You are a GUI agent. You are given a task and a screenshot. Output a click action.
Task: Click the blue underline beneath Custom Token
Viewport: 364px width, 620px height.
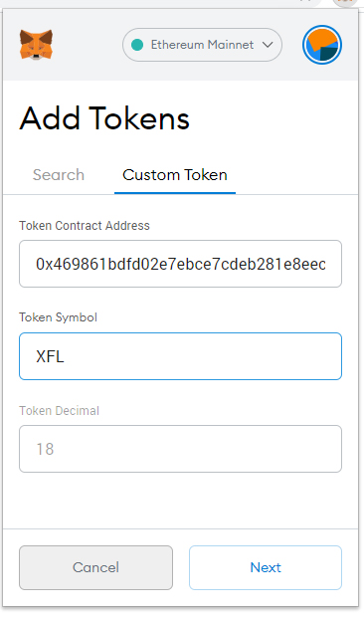[175, 193]
